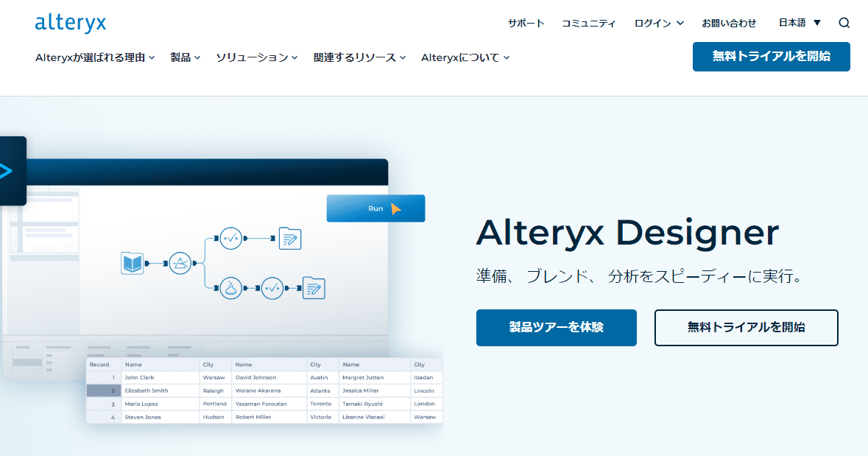Screen dimensions: 868x456
Task: Click the Raleigh city cell
Action: click(x=216, y=390)
